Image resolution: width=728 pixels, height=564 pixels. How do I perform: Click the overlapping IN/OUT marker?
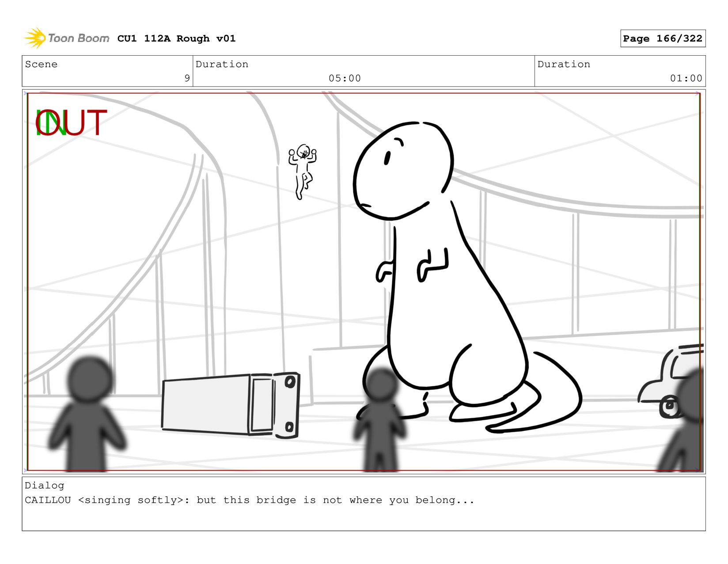tap(71, 123)
